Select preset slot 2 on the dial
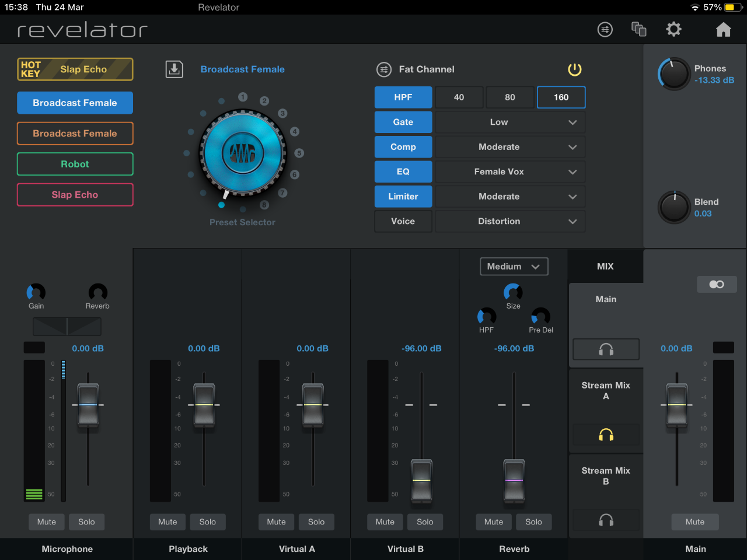This screenshot has width=747, height=560. point(264,101)
